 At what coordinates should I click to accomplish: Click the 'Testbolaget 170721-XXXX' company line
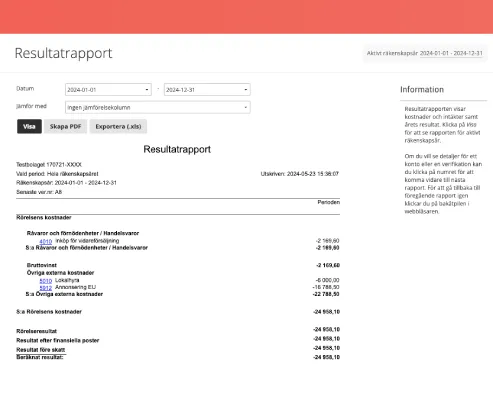49,165
